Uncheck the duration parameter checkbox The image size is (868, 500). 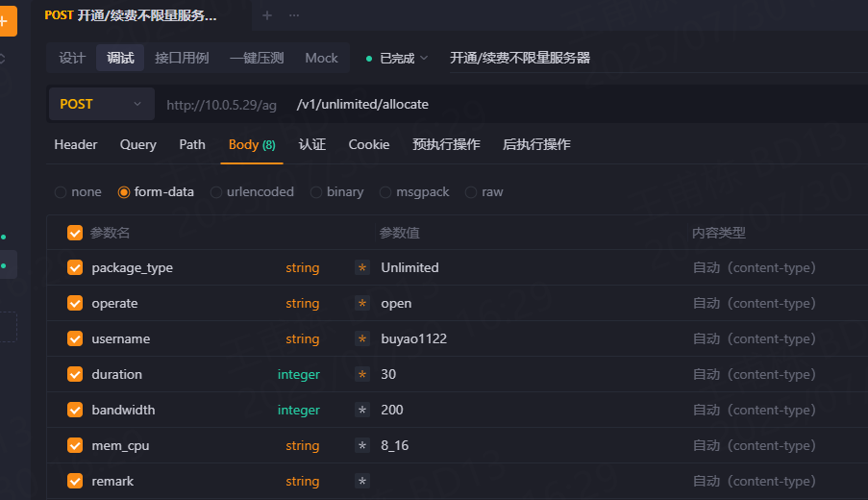75,374
